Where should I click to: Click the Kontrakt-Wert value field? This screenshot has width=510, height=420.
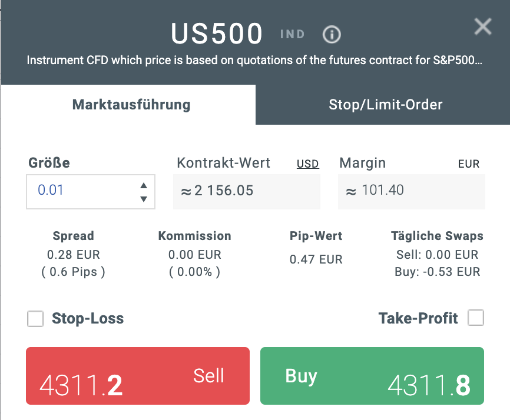tap(246, 191)
